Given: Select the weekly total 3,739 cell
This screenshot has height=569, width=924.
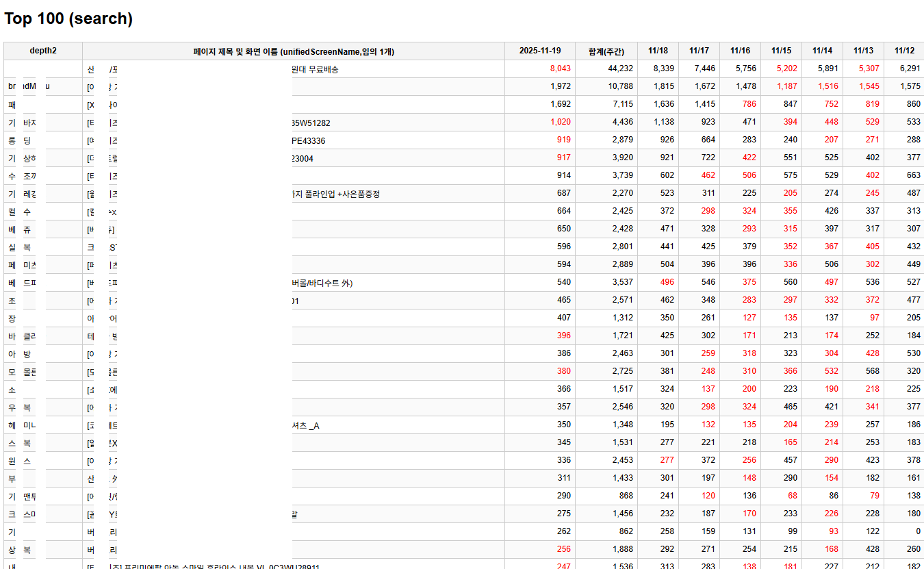Looking at the screenshot, I should 606,176.
